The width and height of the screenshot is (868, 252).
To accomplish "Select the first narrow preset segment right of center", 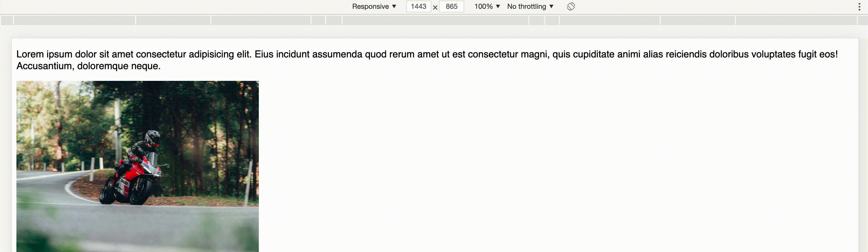I will click(536, 20).
